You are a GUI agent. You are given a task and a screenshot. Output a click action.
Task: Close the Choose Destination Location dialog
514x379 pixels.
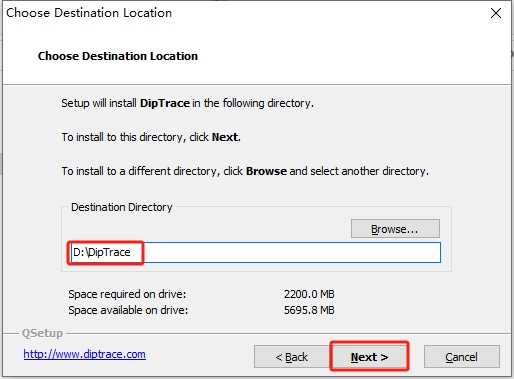(x=496, y=13)
